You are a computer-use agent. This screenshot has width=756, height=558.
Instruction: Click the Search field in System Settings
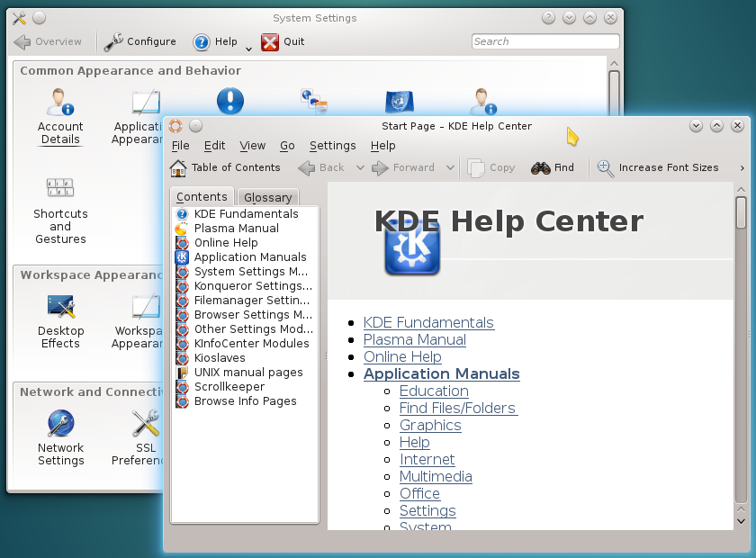pos(545,41)
